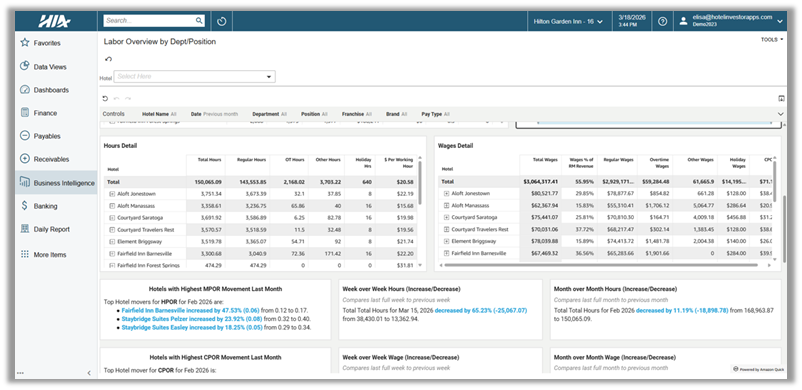Viewport: 802px width, 390px height.
Task: Open Receivables plus-circle icon
Action: point(24,159)
